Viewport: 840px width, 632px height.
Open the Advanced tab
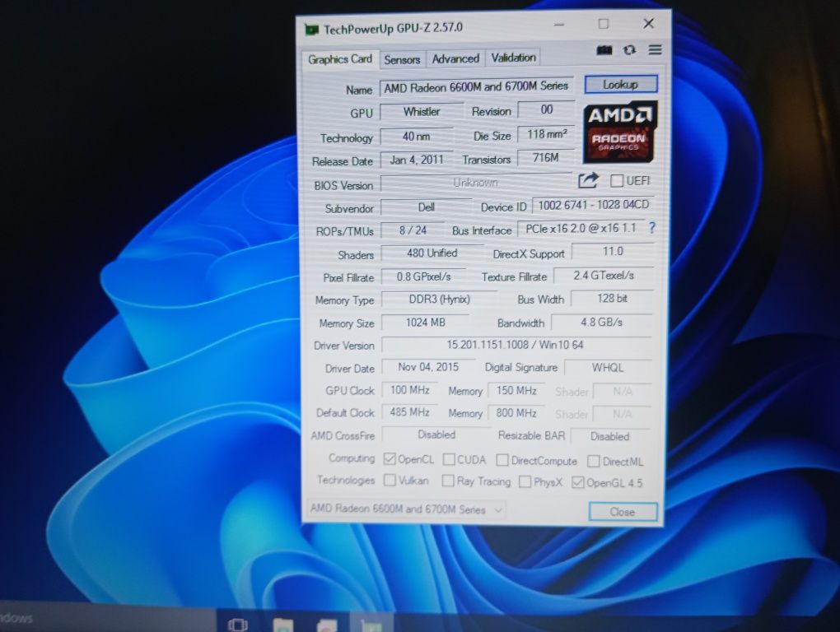coord(455,58)
